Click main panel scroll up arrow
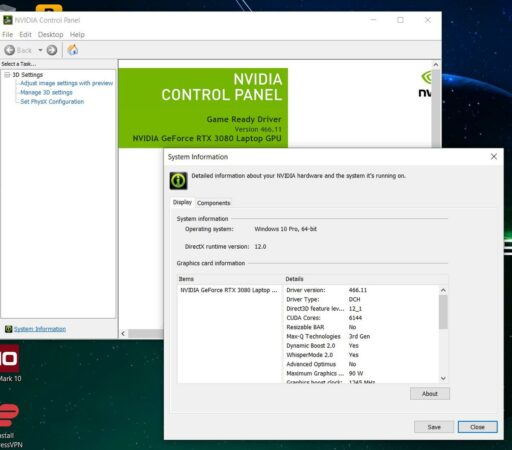The image size is (512, 450). click(x=436, y=64)
